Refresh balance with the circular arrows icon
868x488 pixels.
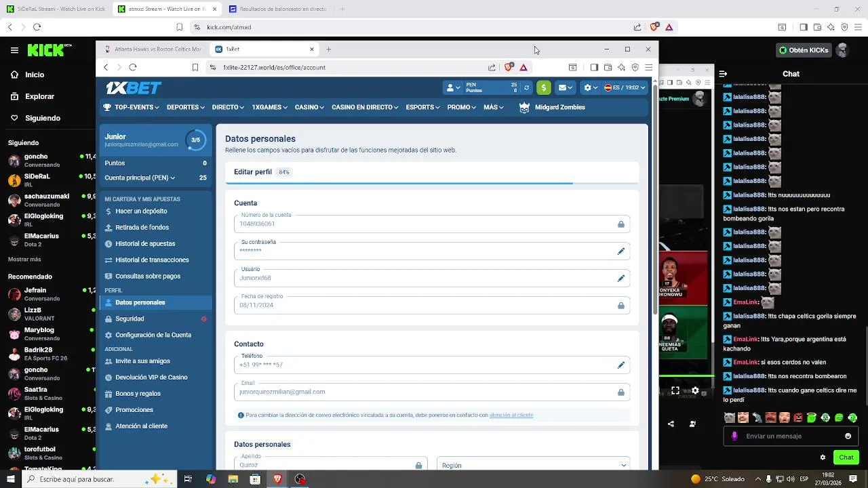[526, 87]
